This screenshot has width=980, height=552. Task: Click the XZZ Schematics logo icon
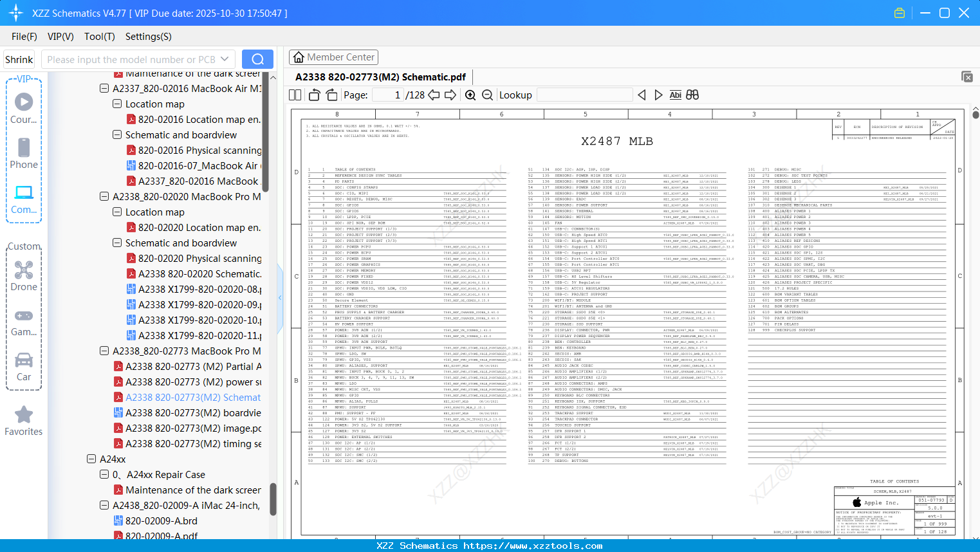16,13
